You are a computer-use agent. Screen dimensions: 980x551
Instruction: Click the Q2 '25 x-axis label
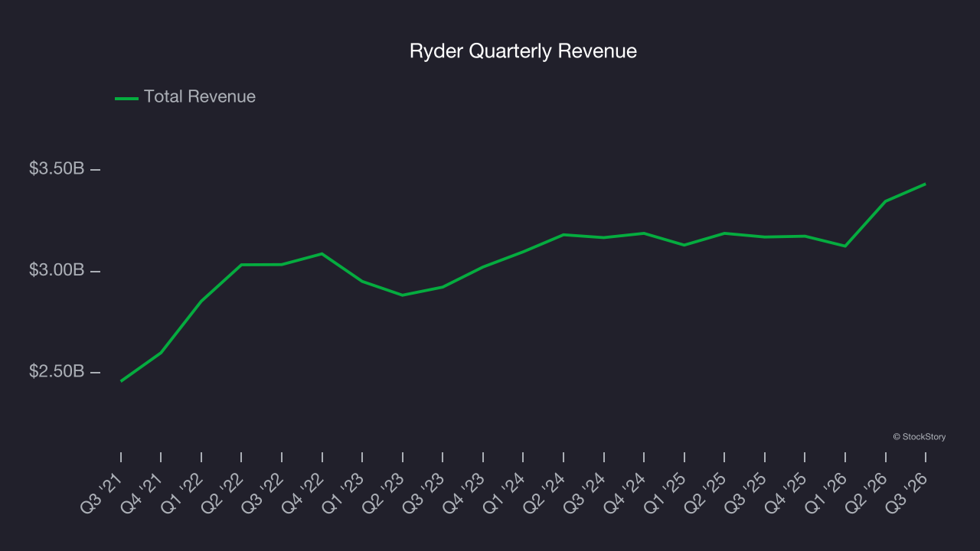click(704, 493)
